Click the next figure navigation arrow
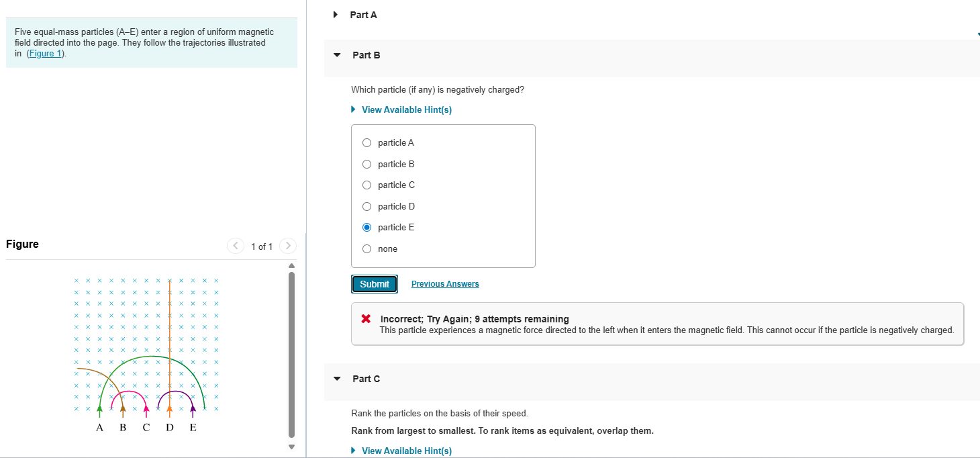The height and width of the screenshot is (458, 980). click(287, 246)
